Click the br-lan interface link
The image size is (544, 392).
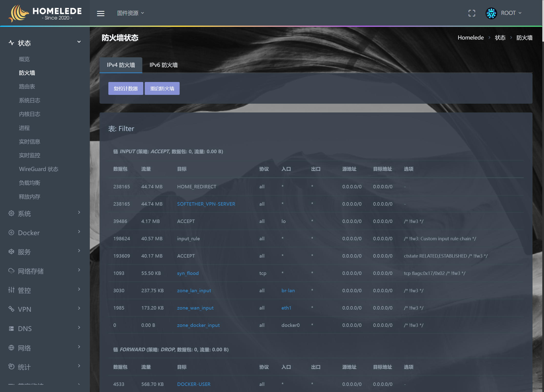click(288, 291)
